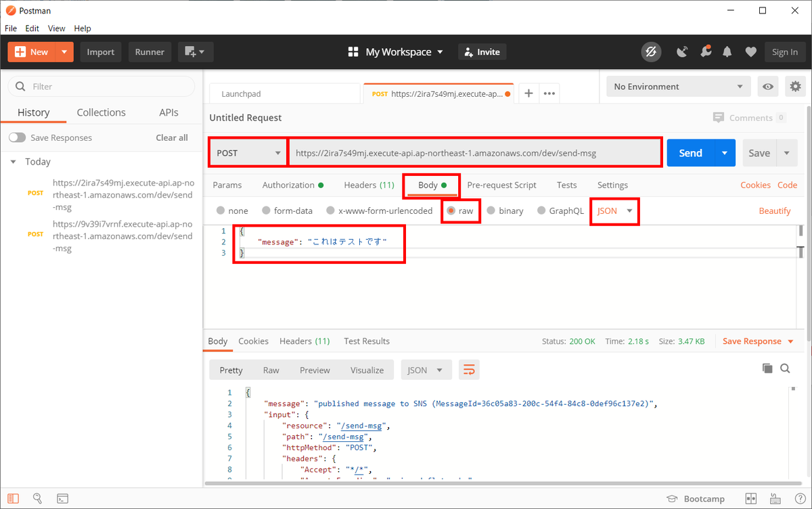Viewport: 812px width, 509px height.
Task: Open the response format JSON dropdown
Action: click(426, 370)
